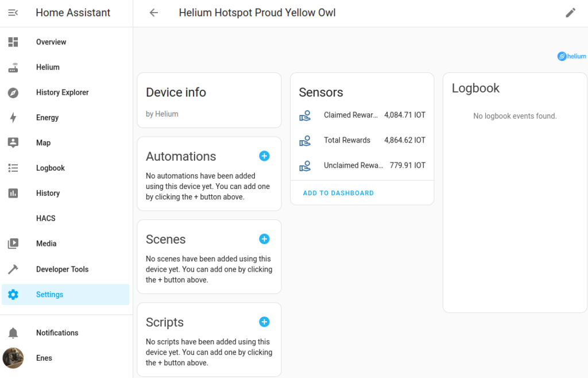Open the Enes profile avatar
This screenshot has height=378, width=588.
(13, 358)
